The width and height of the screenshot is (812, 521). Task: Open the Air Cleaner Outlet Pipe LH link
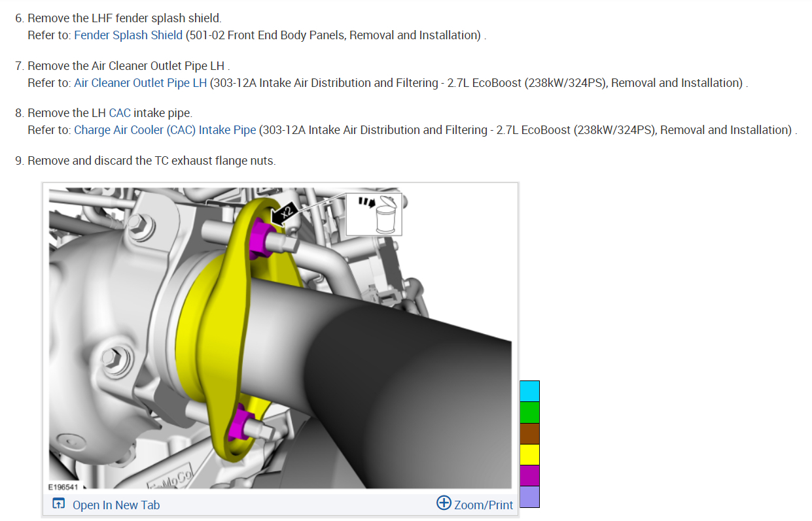(141, 83)
